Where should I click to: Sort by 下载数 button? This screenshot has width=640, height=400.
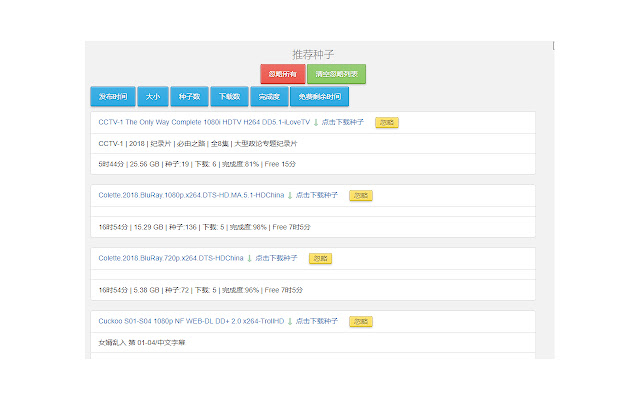[x=229, y=96]
